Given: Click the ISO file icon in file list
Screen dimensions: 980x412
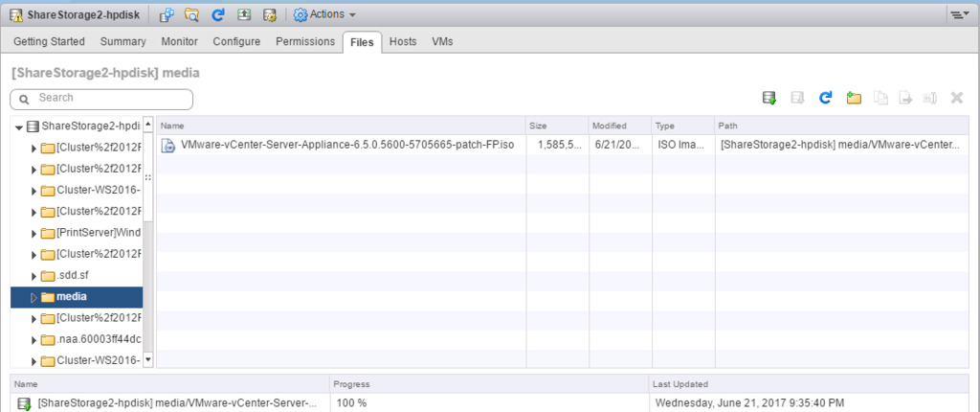Looking at the screenshot, I should click(x=168, y=146).
